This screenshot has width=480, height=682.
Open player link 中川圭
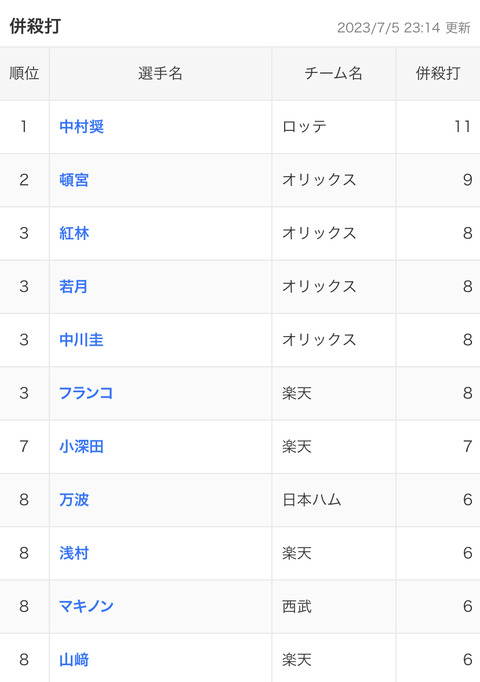point(81,340)
